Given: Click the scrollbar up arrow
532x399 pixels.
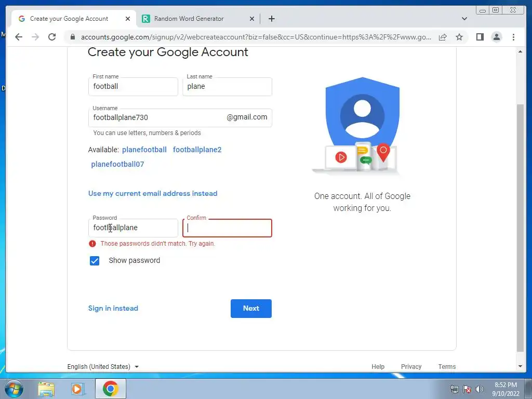Looking at the screenshot, I should click(520, 51).
